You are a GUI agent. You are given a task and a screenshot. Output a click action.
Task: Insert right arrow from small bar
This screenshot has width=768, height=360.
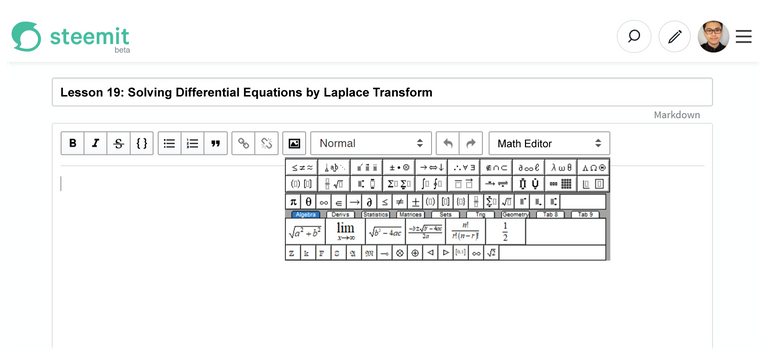tap(354, 202)
